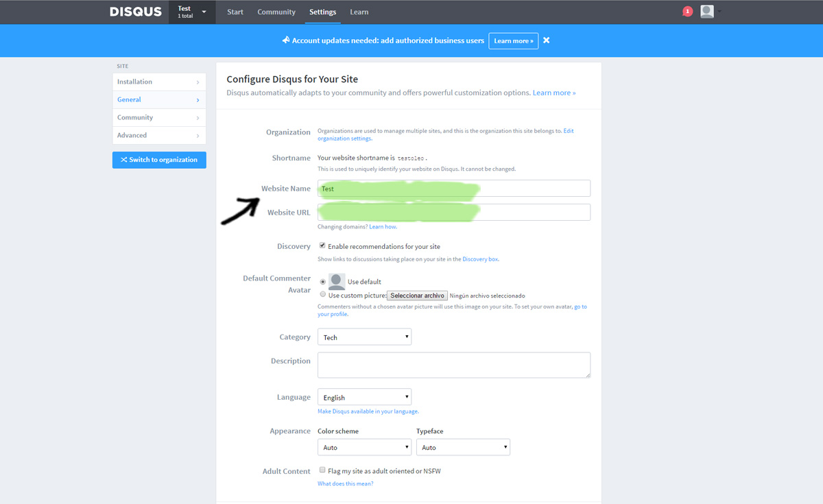Open the notification badge showing 1
The image size is (823, 504).
(x=687, y=12)
